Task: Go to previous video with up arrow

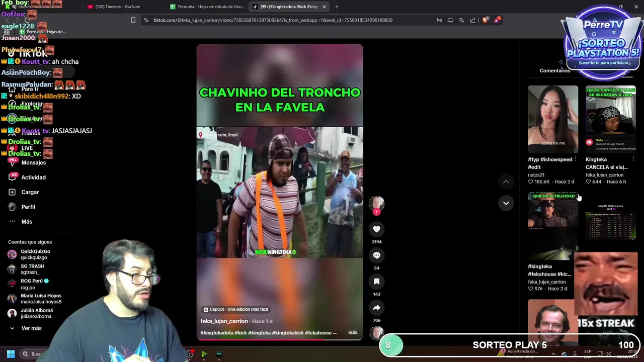Action: [x=506, y=182]
